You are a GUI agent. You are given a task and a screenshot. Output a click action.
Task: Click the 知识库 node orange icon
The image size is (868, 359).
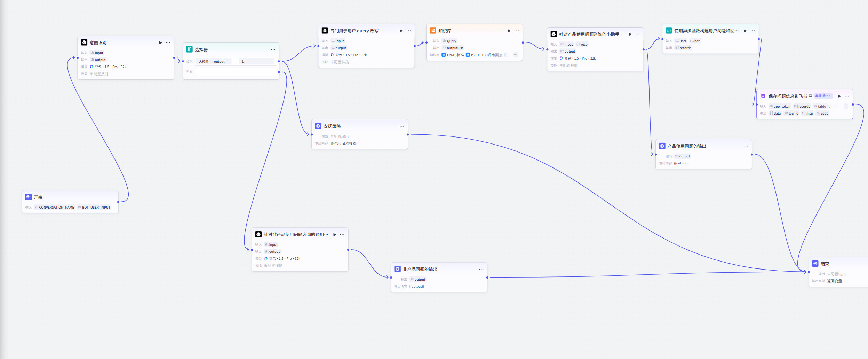coord(433,31)
